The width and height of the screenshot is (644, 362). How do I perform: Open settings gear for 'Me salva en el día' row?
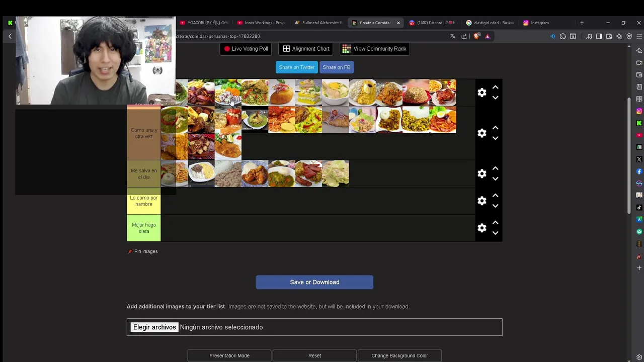tap(482, 173)
